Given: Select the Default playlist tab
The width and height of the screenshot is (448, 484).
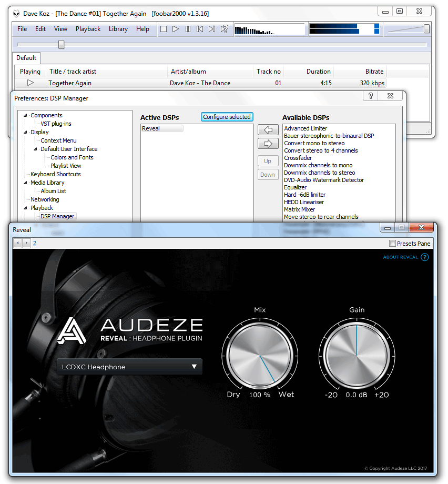Looking at the screenshot, I should point(26,58).
